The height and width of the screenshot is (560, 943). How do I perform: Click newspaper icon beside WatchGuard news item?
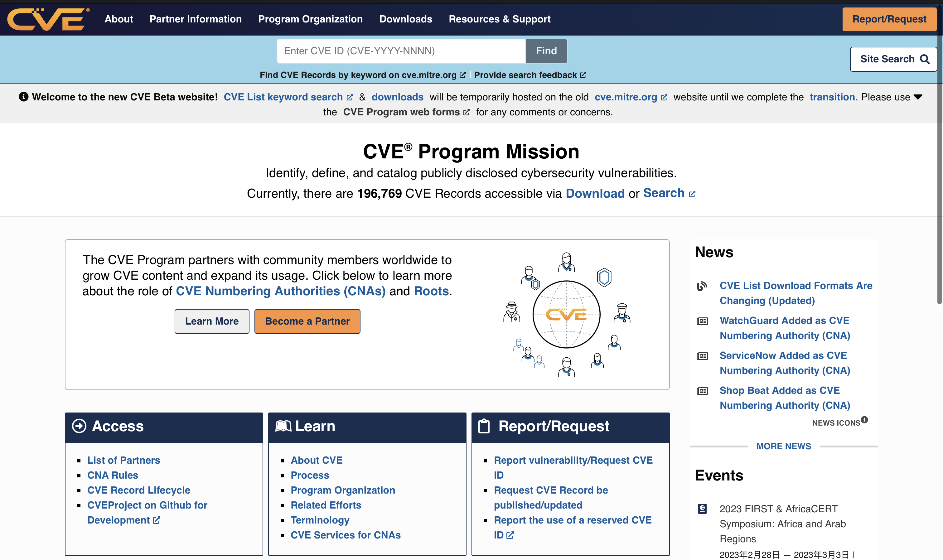point(702,321)
